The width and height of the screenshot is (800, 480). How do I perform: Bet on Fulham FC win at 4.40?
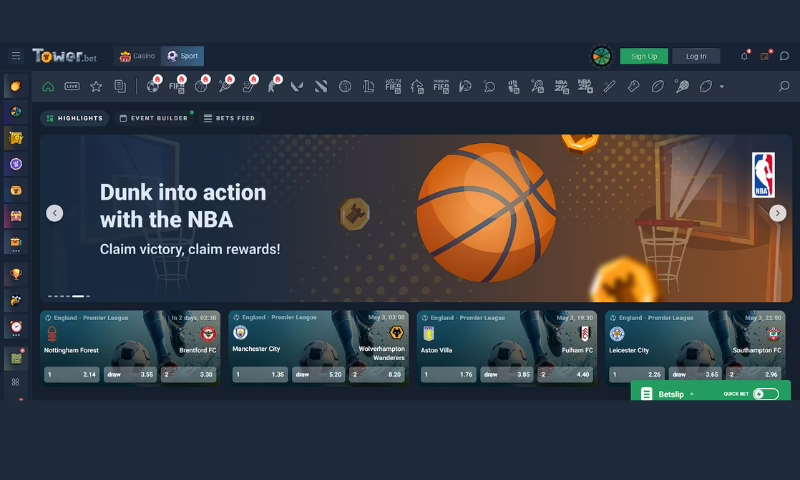(565, 374)
